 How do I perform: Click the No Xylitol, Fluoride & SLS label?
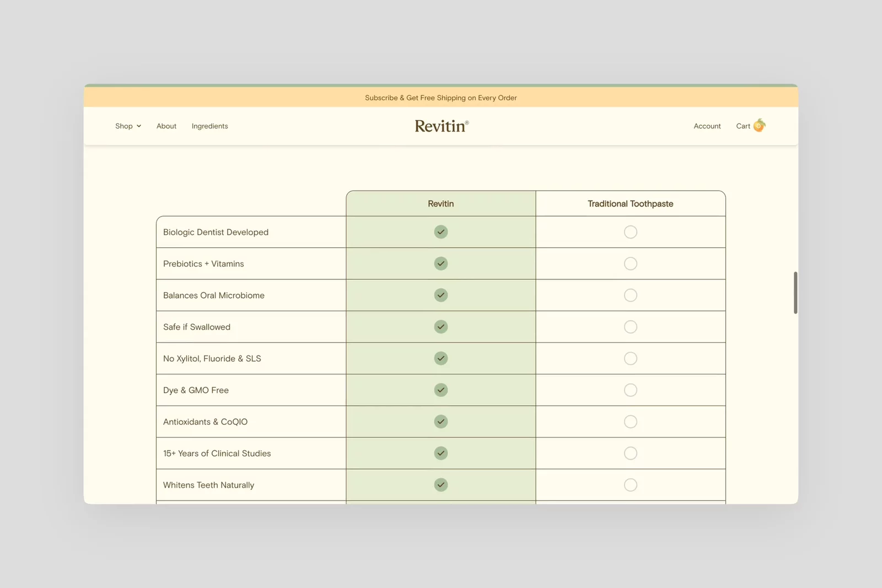(x=212, y=359)
